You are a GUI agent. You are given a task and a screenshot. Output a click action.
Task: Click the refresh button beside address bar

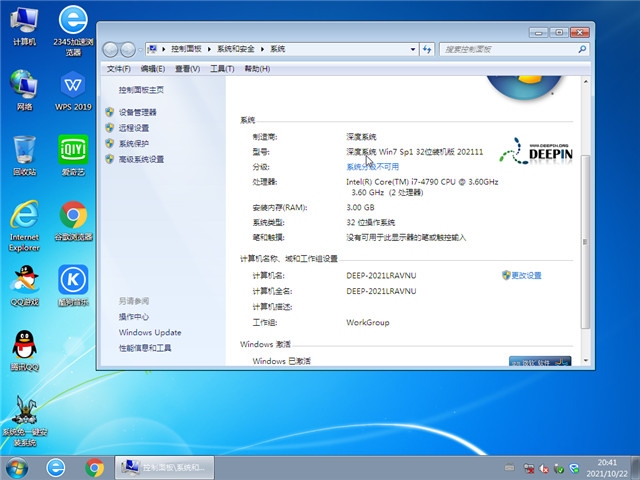click(427, 49)
